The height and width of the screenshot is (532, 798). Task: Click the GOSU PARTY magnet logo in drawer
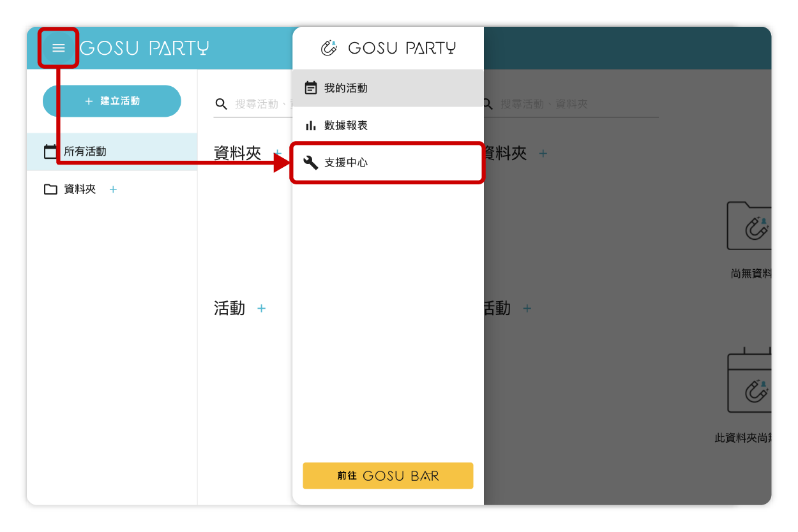329,48
